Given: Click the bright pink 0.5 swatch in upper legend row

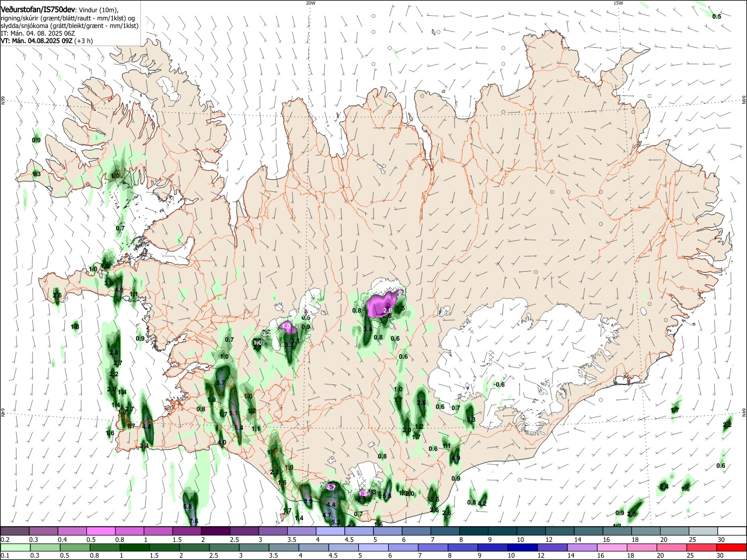Looking at the screenshot, I should [100, 531].
